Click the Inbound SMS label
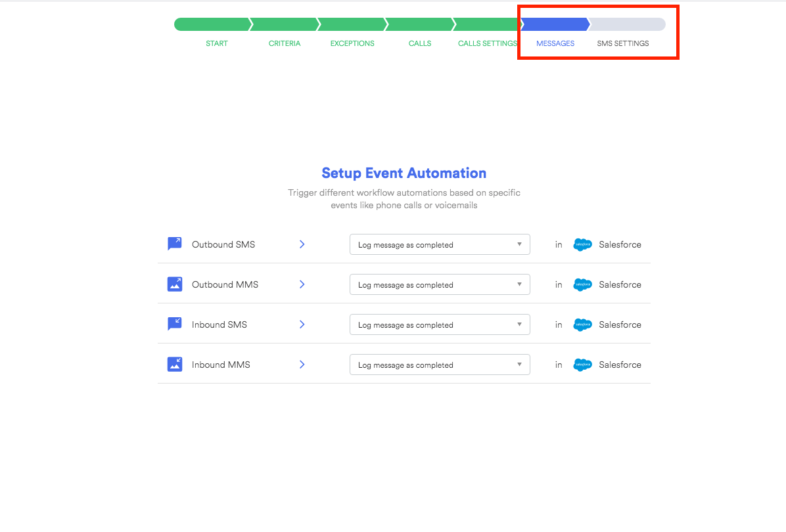The height and width of the screenshot is (532, 786). tap(219, 324)
